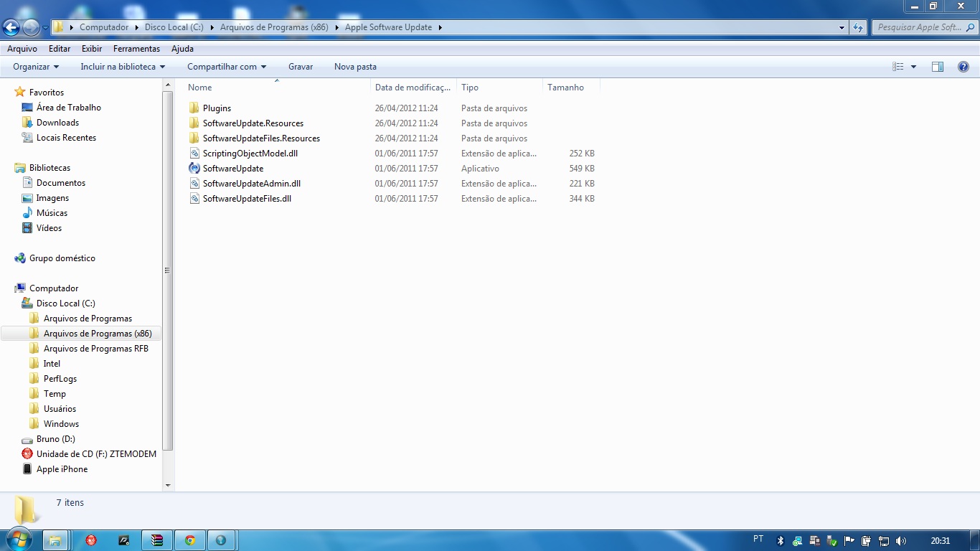
Task: Click the power plug battery tray icon
Action: (x=867, y=541)
